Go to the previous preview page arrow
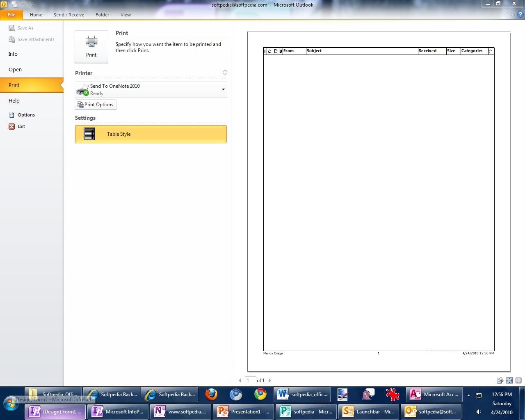The height and width of the screenshot is (420, 525). point(240,381)
